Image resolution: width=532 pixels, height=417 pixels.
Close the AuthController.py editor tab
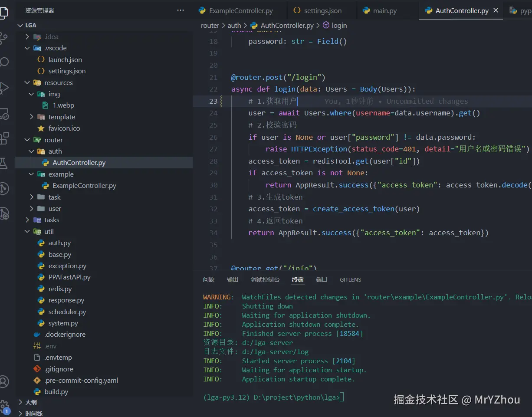coord(496,10)
